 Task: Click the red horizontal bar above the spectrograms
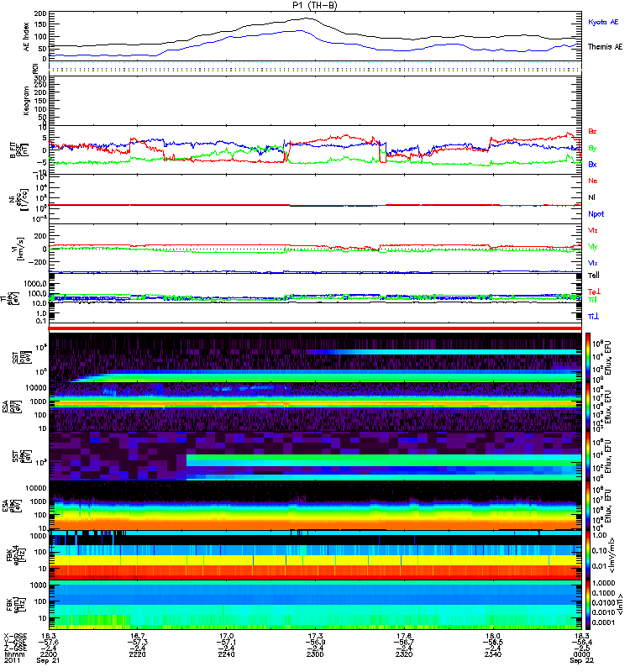[x=315, y=328]
